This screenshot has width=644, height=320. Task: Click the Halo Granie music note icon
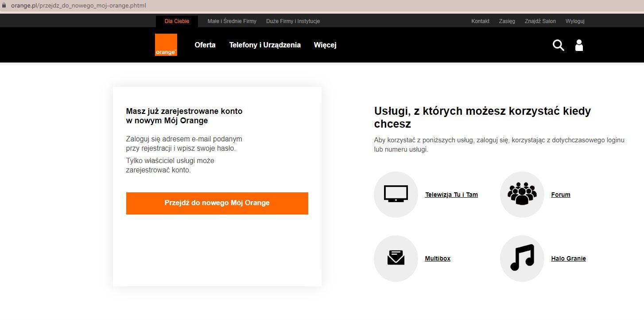point(521,258)
